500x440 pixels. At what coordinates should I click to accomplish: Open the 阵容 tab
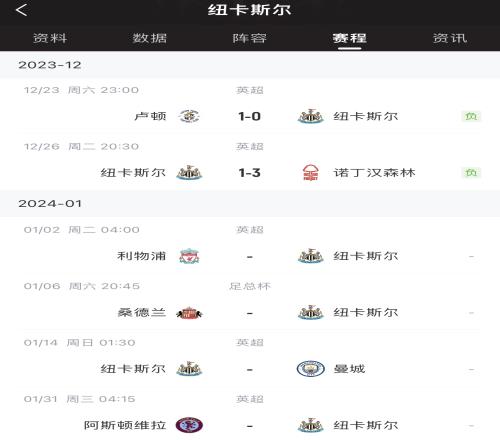250,38
